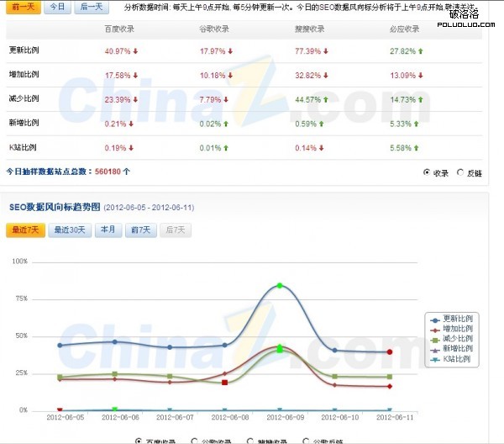Screen dimensions: 504x444
Task: Select the 收录 radio button
Action: click(427, 172)
